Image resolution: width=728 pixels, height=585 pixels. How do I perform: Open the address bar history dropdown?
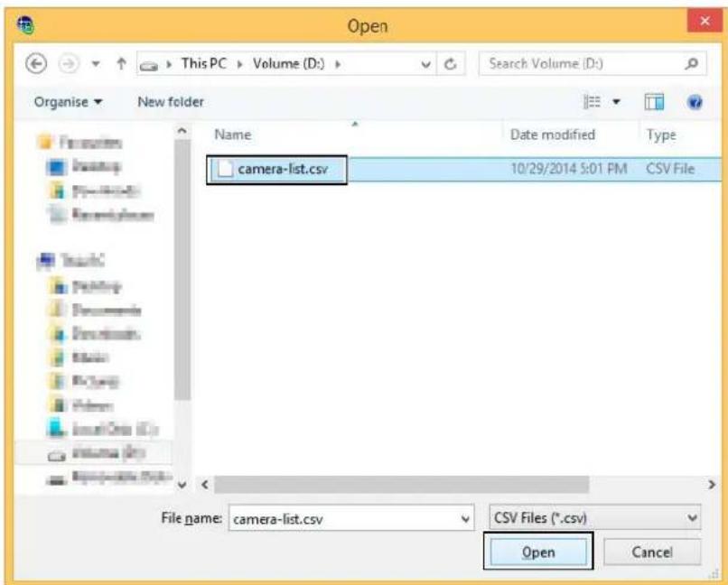tap(425, 64)
